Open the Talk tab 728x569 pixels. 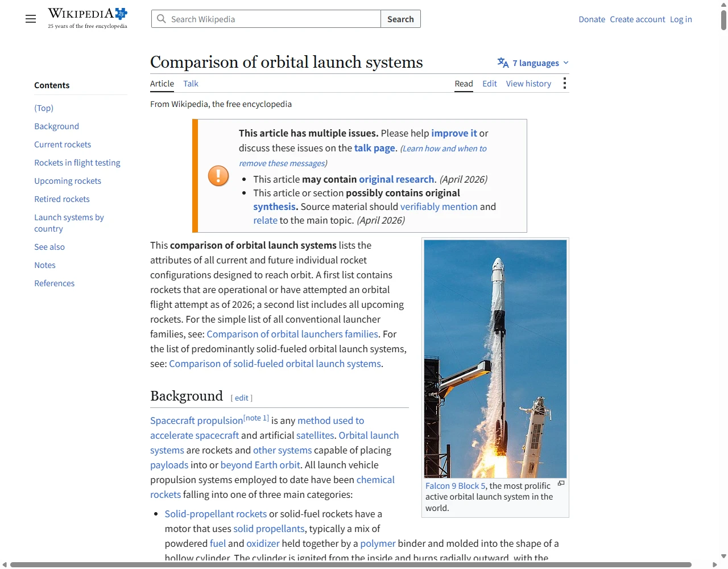coord(191,84)
